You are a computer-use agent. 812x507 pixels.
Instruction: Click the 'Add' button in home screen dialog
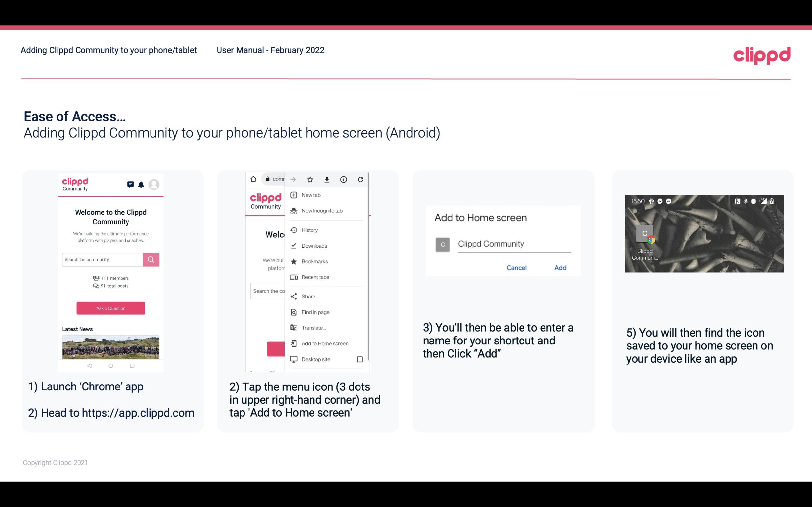point(560,268)
